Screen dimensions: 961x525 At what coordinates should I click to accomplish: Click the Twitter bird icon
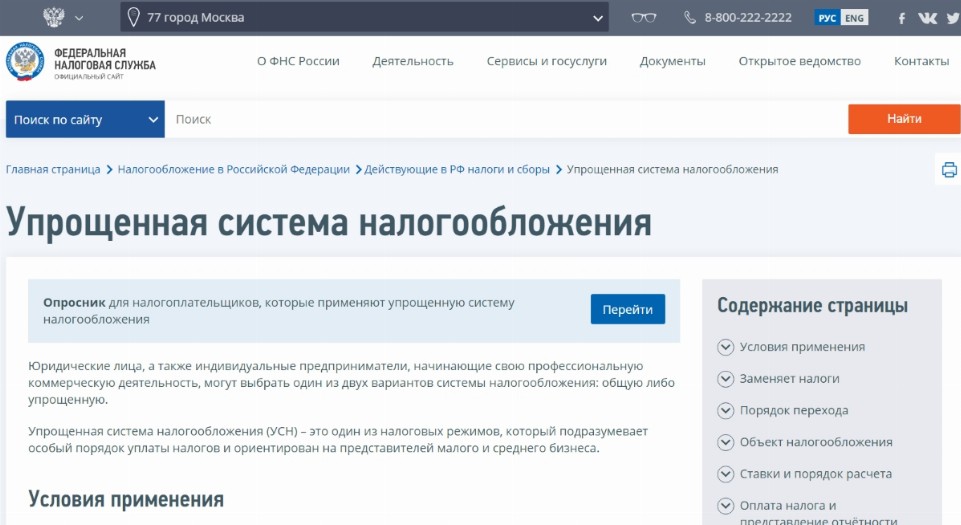point(953,18)
